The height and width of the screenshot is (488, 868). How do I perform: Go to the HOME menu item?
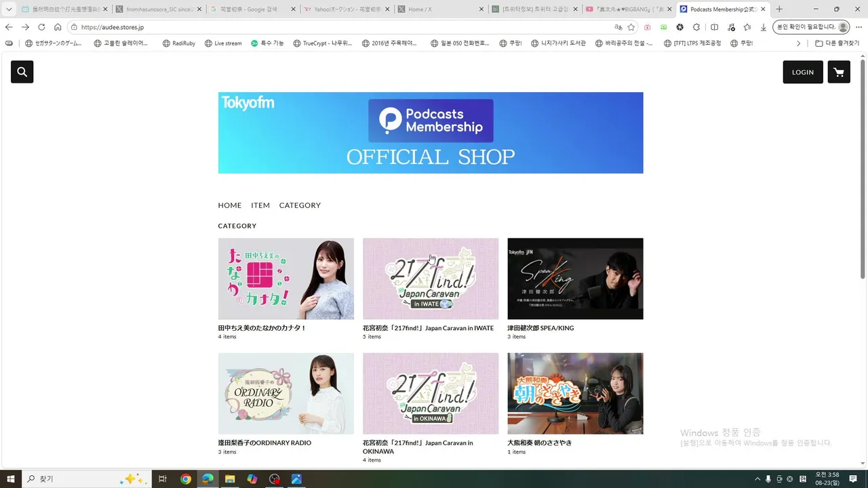click(230, 205)
